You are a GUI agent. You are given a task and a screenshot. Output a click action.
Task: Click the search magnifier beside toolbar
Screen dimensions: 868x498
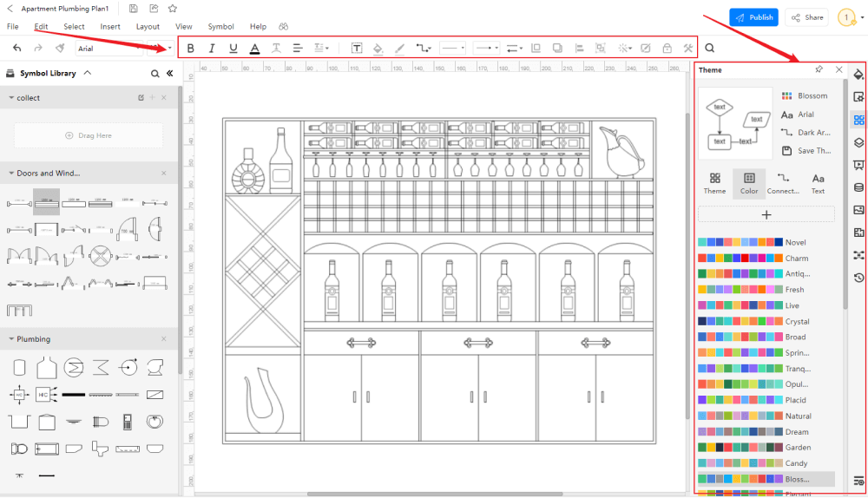[710, 49]
